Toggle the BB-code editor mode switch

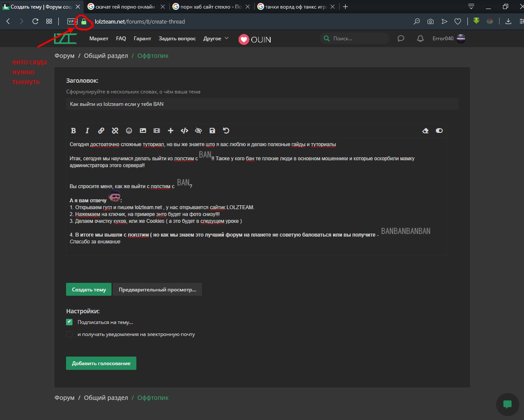tap(439, 131)
